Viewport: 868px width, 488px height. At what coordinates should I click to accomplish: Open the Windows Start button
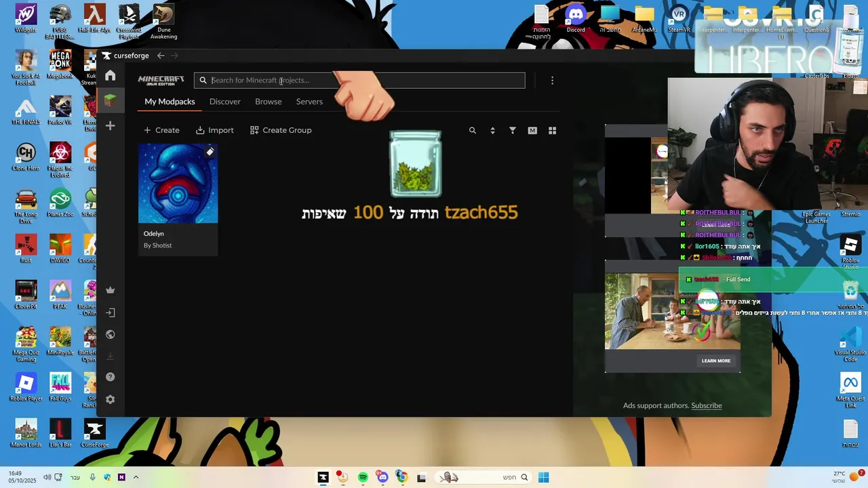coord(543,478)
